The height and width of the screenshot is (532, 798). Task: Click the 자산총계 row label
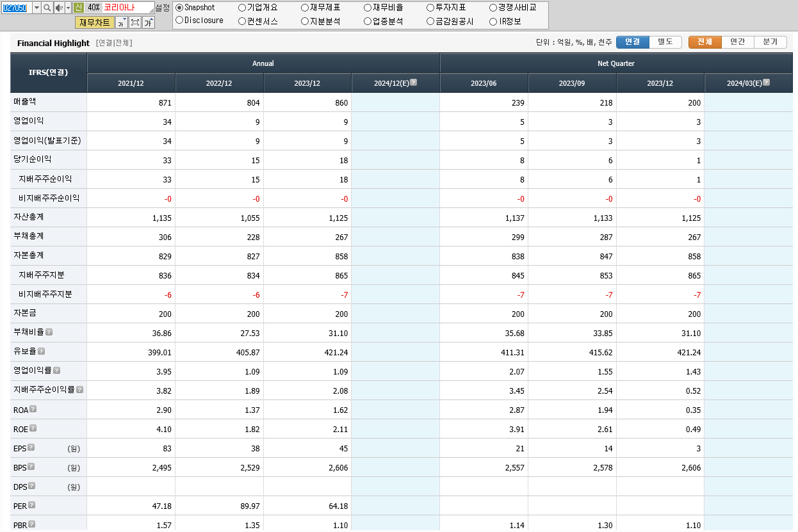click(x=29, y=217)
